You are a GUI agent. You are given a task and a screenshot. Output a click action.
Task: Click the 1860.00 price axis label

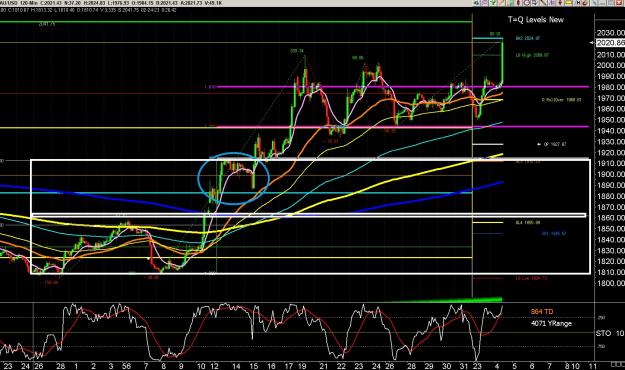point(611,218)
